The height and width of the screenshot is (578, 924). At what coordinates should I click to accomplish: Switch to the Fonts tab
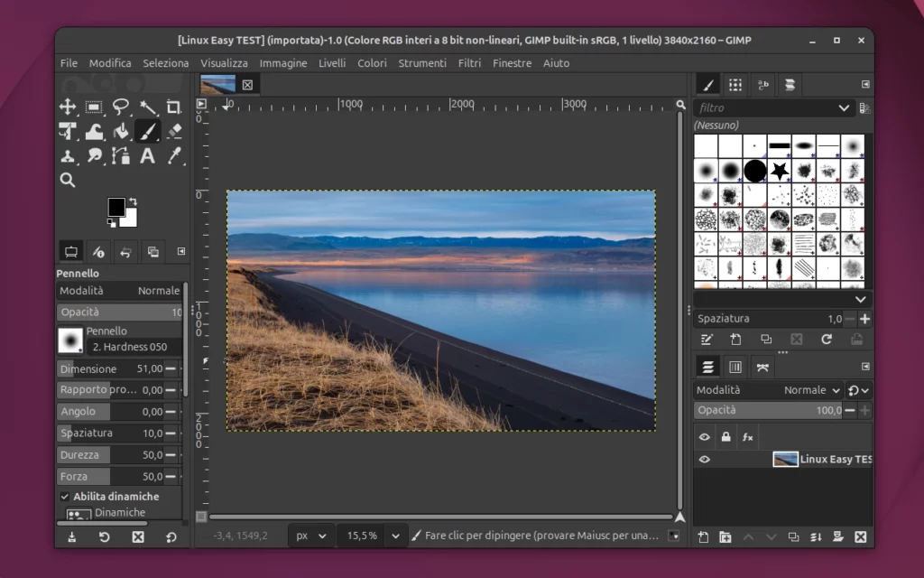(x=763, y=85)
